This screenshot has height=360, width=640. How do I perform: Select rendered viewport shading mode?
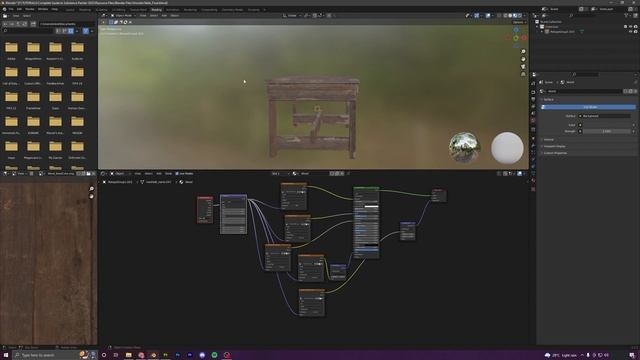(520, 16)
